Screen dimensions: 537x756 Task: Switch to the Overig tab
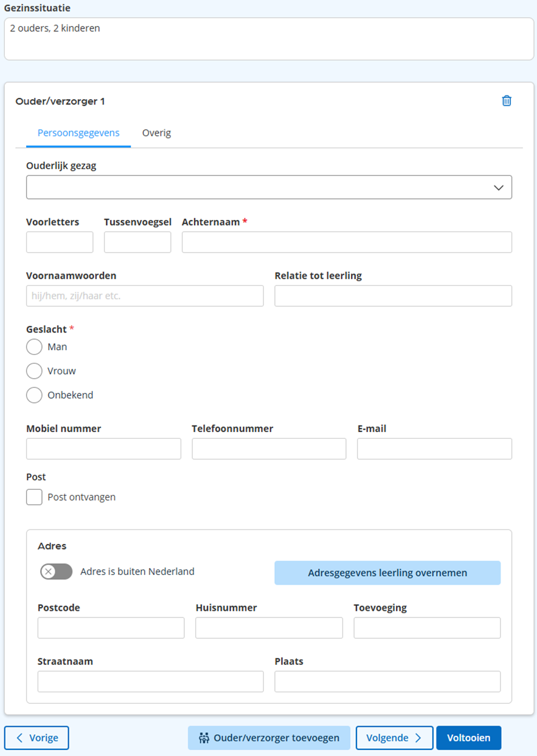click(156, 133)
